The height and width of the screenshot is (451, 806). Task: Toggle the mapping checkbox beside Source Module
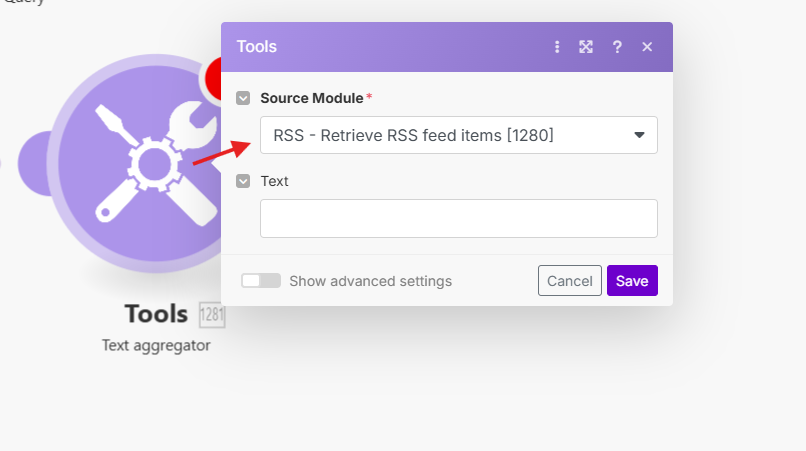243,98
